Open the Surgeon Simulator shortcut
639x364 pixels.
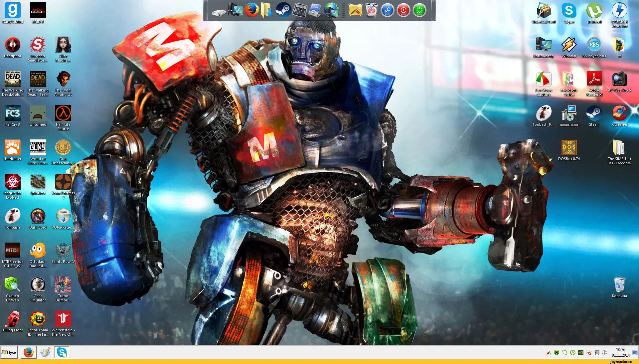38,49
